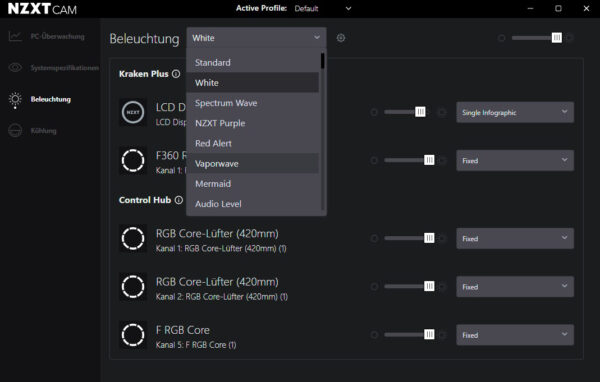This screenshot has height=382, width=600.
Task: Show Kraken Plus info icon
Action: [x=176, y=74]
